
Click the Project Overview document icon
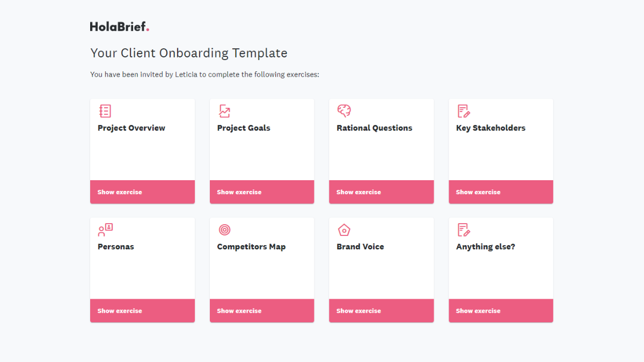[105, 110]
